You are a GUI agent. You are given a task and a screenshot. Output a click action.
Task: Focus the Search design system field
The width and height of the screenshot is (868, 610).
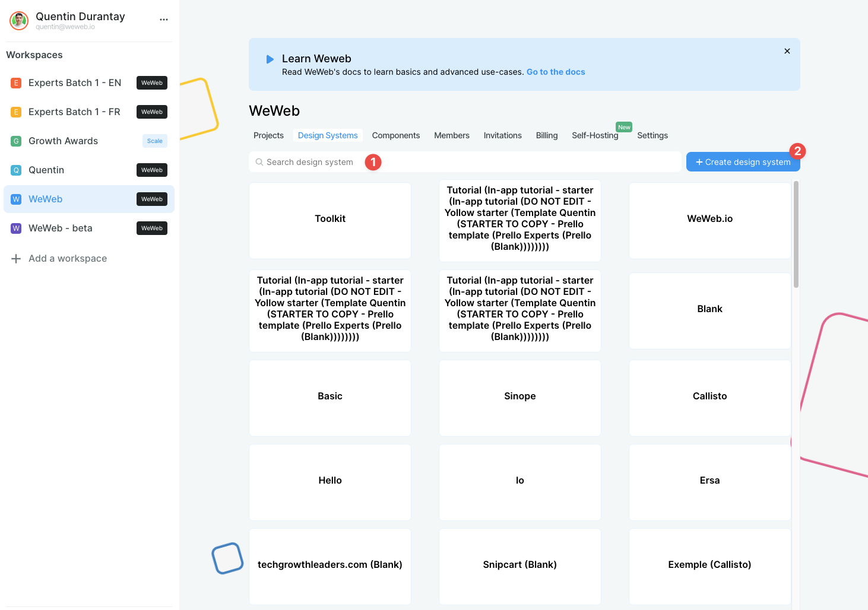[465, 162]
